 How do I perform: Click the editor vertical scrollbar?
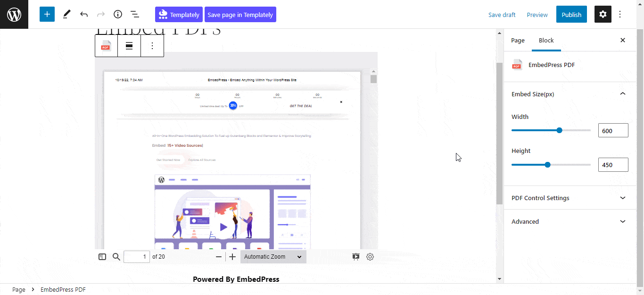click(500, 134)
